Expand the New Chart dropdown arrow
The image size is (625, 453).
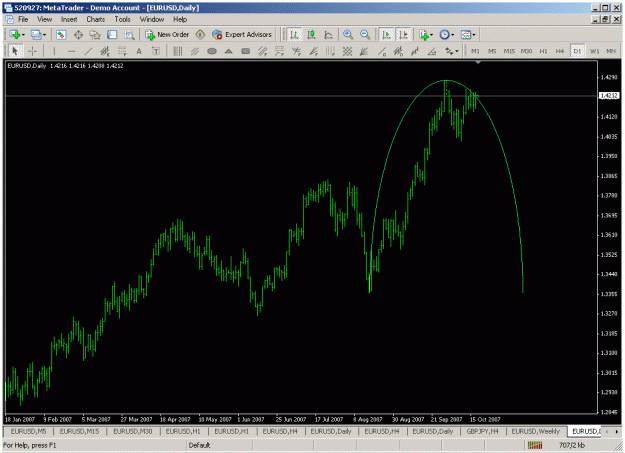click(24, 35)
